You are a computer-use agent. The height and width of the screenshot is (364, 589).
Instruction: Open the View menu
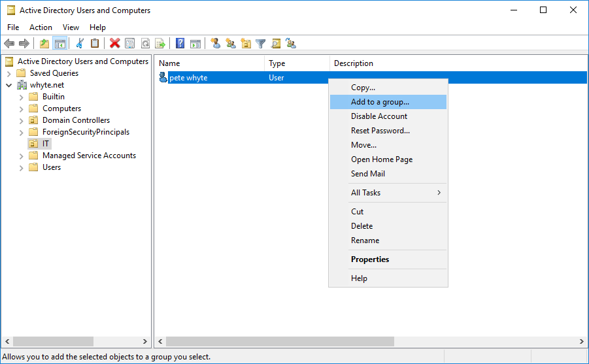71,27
